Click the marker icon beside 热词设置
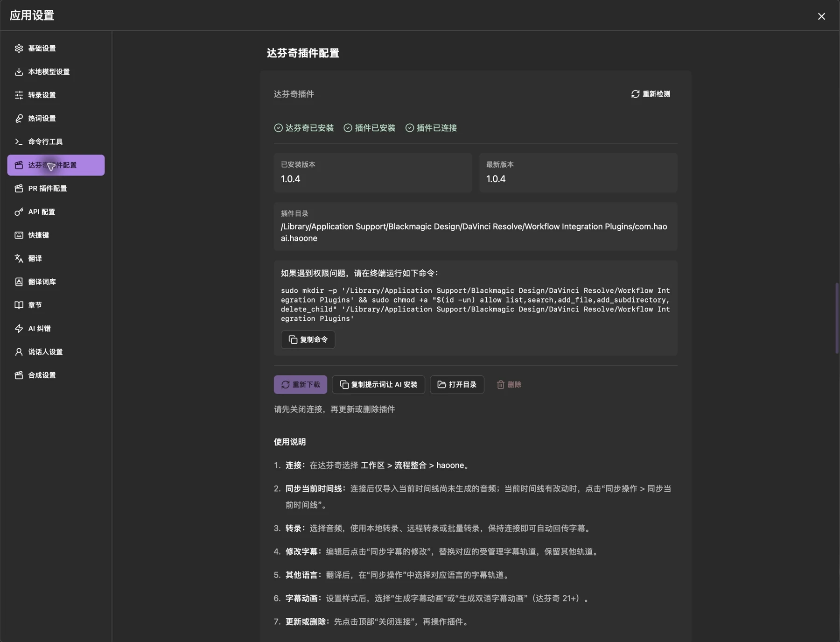Image resolution: width=840 pixels, height=642 pixels. point(19,119)
